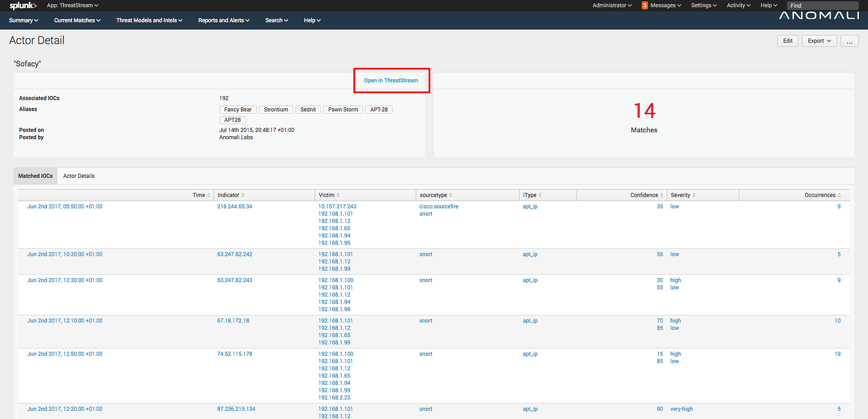Open indicator 63.247.82.242
The width and height of the screenshot is (868, 419).
[x=235, y=254]
